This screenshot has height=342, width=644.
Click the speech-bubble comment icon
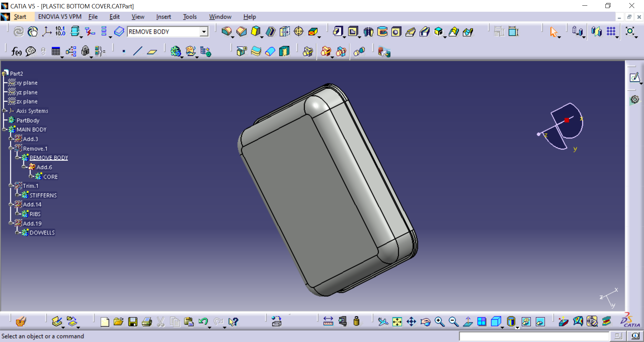click(x=31, y=51)
